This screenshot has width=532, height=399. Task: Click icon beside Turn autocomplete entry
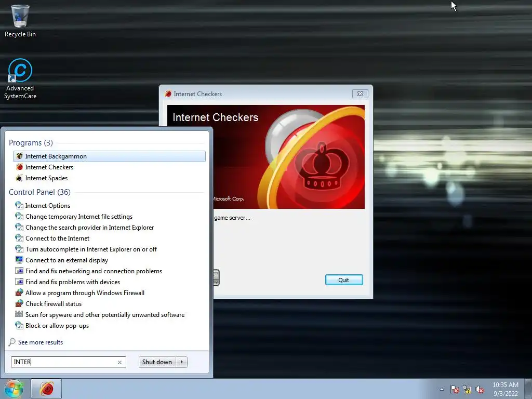19,249
